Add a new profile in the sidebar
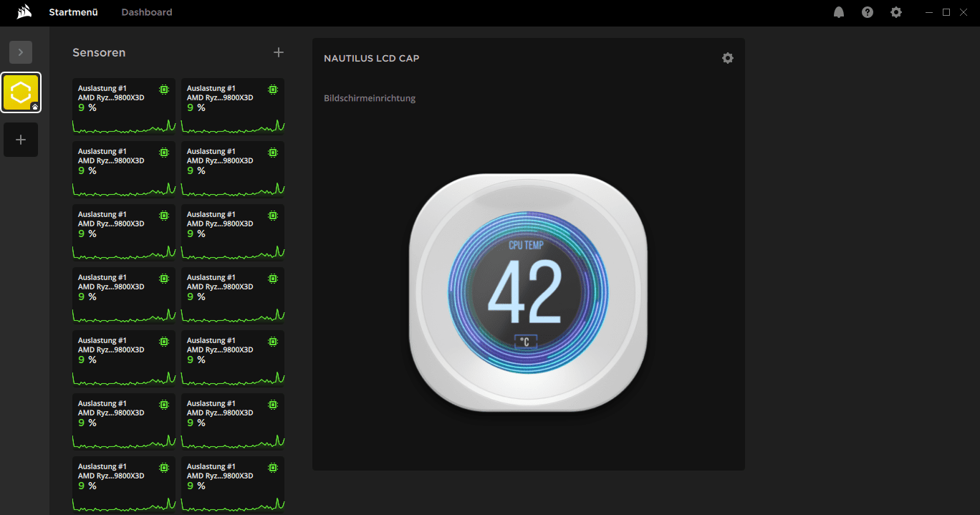Screen dimensions: 980x515 (x=21, y=140)
